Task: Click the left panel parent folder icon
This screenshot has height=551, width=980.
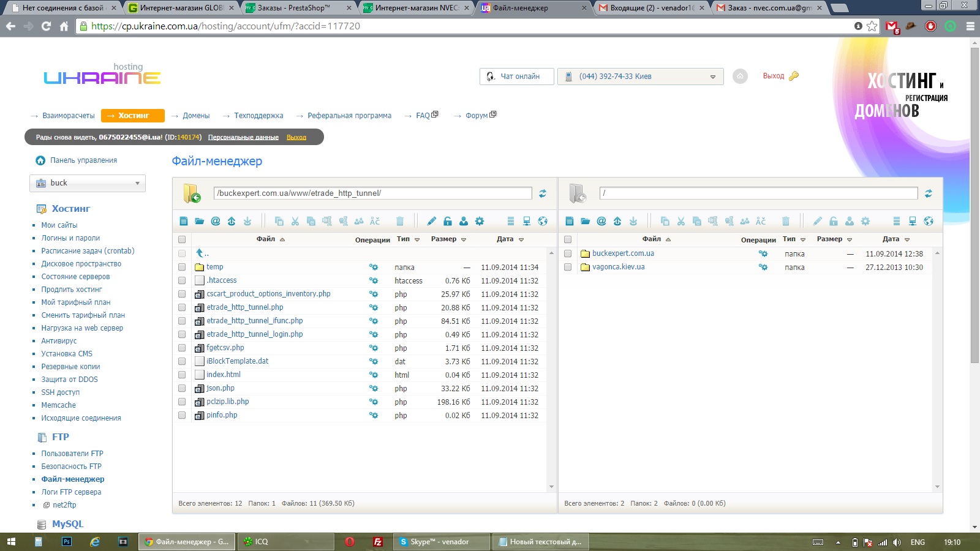Action: click(x=192, y=193)
